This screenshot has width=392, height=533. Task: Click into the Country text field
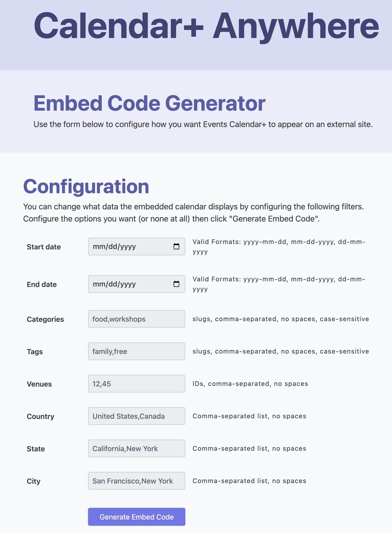136,416
